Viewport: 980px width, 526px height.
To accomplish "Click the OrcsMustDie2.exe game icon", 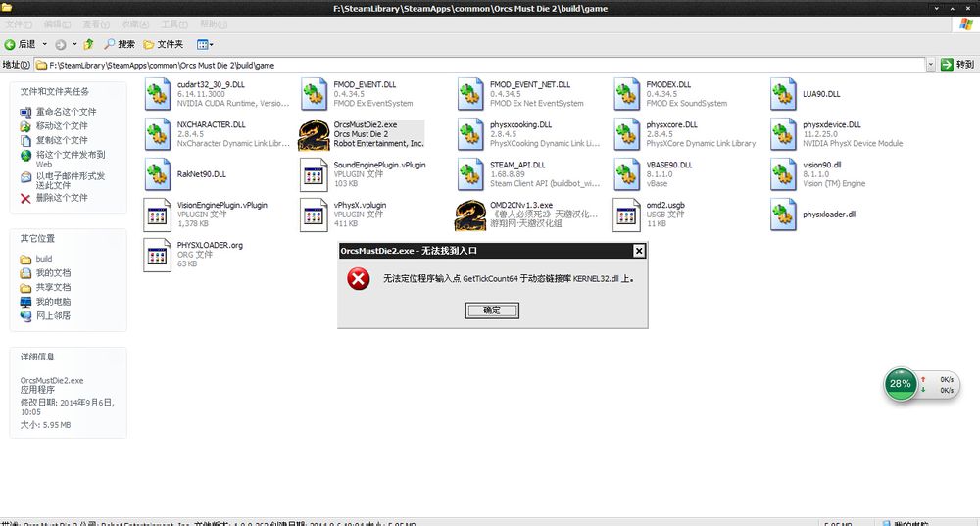I will click(314, 134).
